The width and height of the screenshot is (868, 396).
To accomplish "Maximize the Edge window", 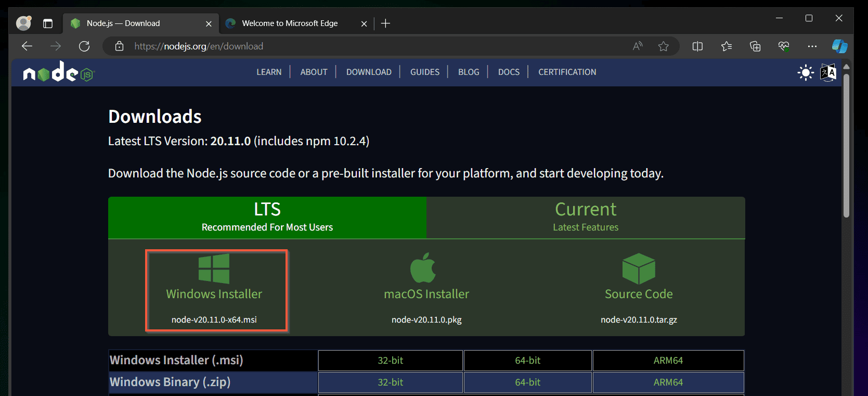I will pos(809,18).
